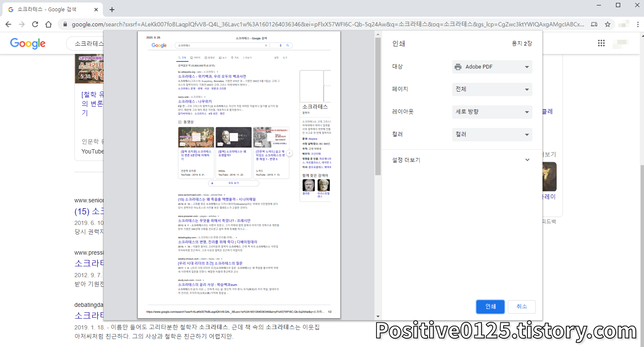The width and height of the screenshot is (644, 347).
Task: Click the 용지 2장 sheet count text
Action: pos(522,43)
